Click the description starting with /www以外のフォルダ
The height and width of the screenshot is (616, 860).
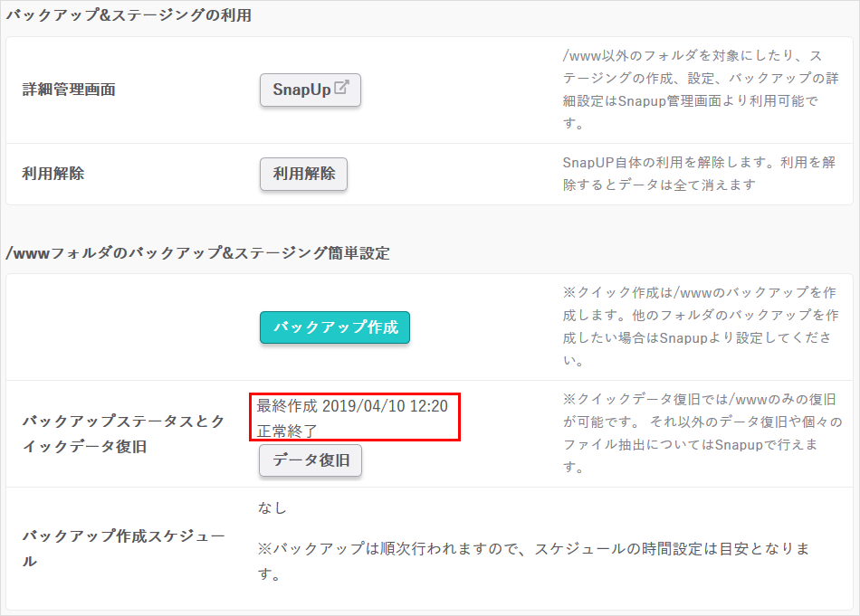(x=692, y=89)
